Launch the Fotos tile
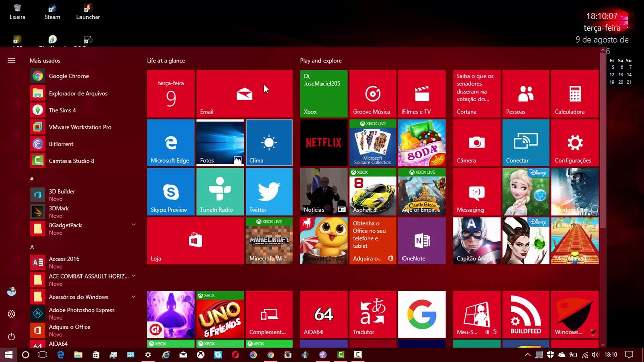Screen dimensions: 644x362 220,143
